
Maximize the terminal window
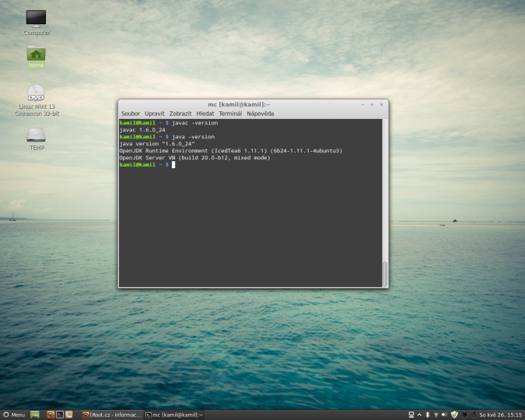pos(372,105)
